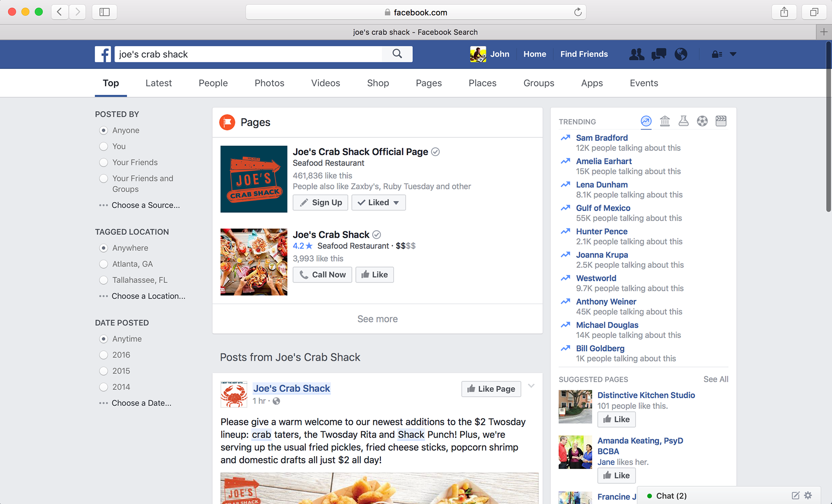Open chat settings gear icon

pyautogui.click(x=808, y=495)
